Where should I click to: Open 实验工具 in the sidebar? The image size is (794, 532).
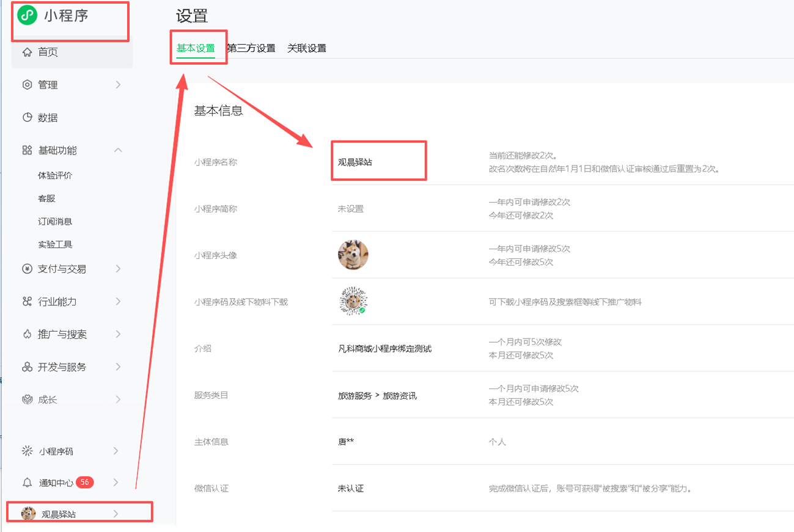tap(55, 244)
